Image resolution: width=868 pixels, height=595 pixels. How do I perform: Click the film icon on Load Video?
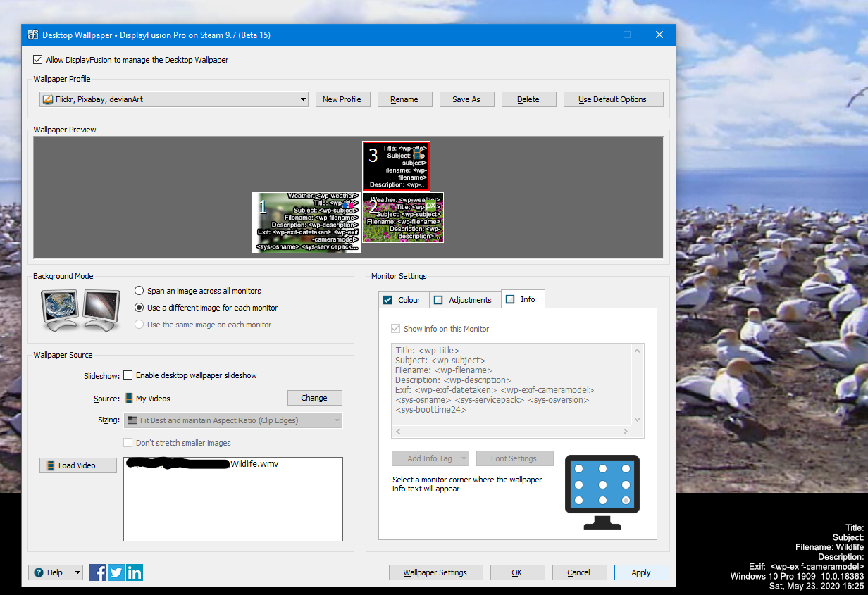(50, 465)
